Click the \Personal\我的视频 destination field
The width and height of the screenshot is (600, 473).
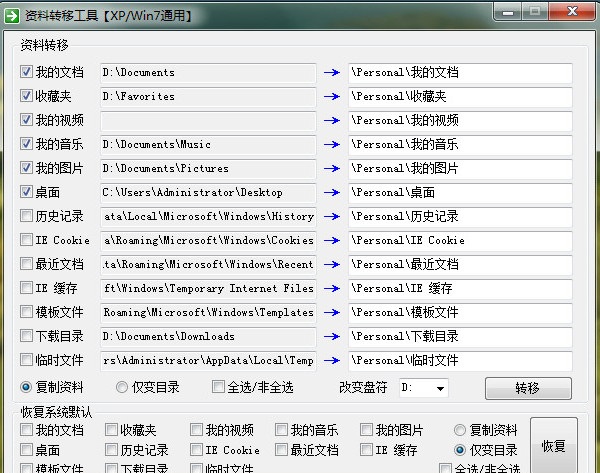click(460, 121)
